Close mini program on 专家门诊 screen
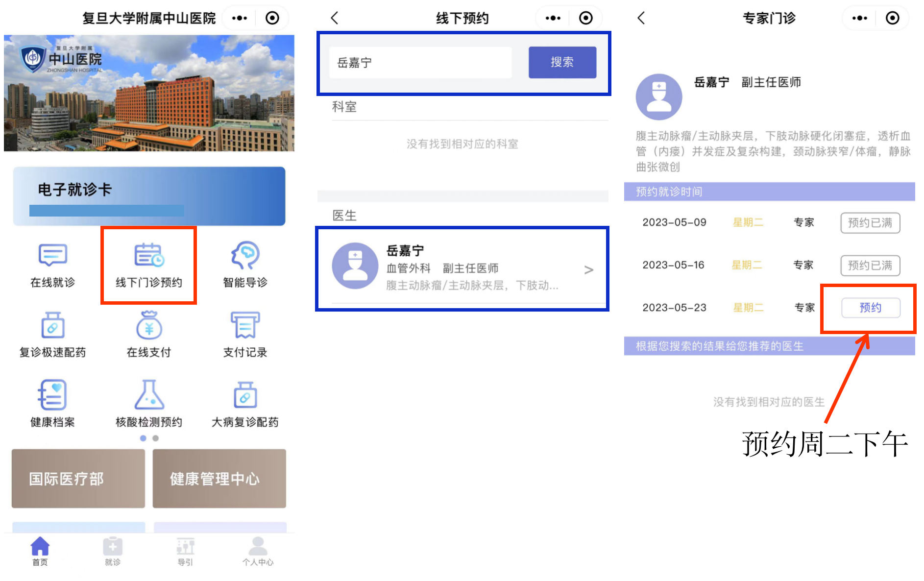 [893, 18]
